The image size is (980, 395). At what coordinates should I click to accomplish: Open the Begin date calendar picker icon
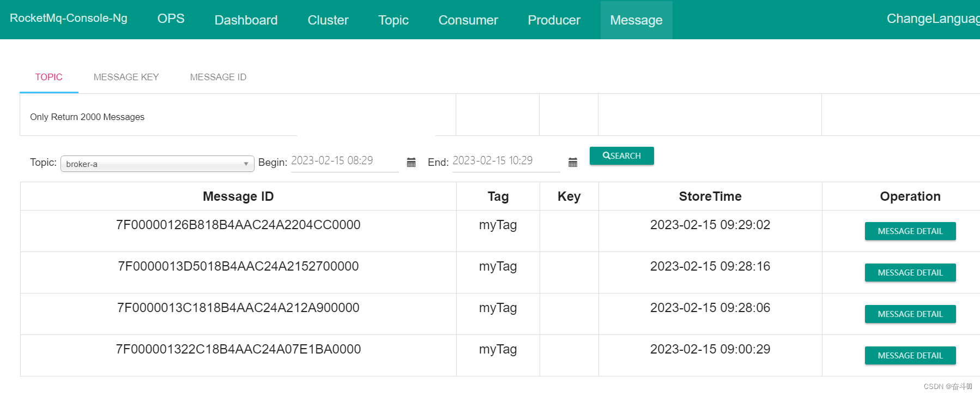412,162
